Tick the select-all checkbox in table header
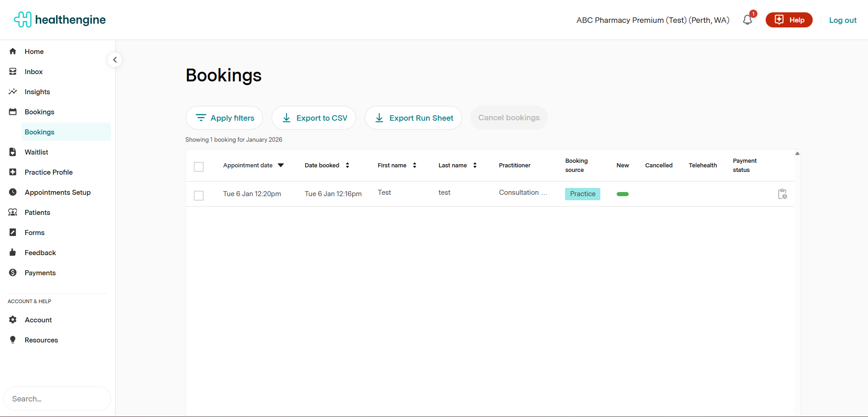This screenshot has height=417, width=868. tap(199, 167)
